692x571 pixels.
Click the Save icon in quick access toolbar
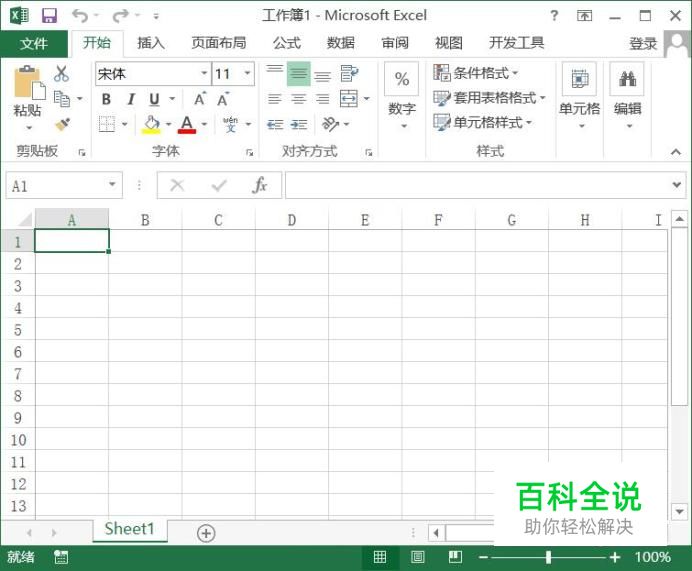pyautogui.click(x=49, y=16)
